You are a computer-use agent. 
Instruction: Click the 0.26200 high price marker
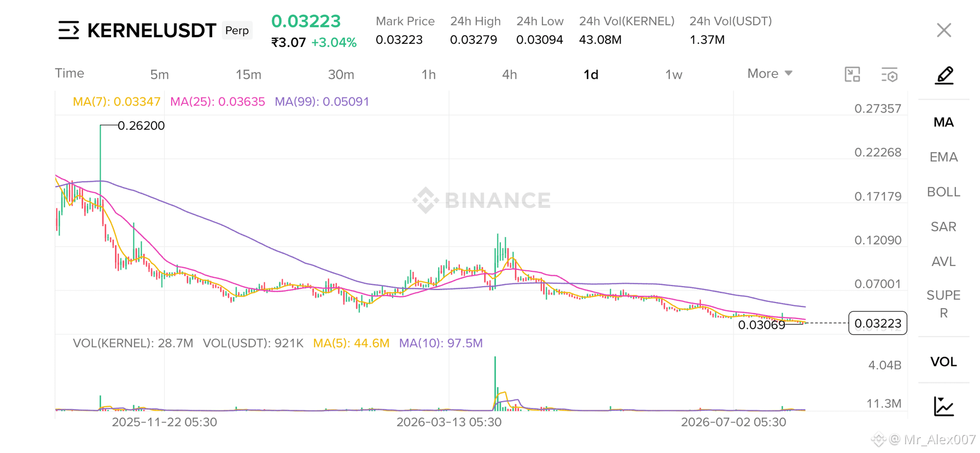click(141, 126)
